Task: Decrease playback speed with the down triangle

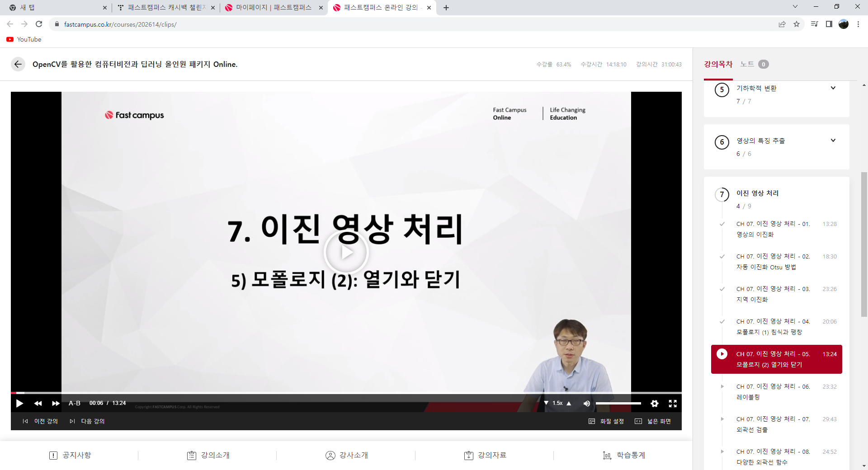Action: (546, 403)
